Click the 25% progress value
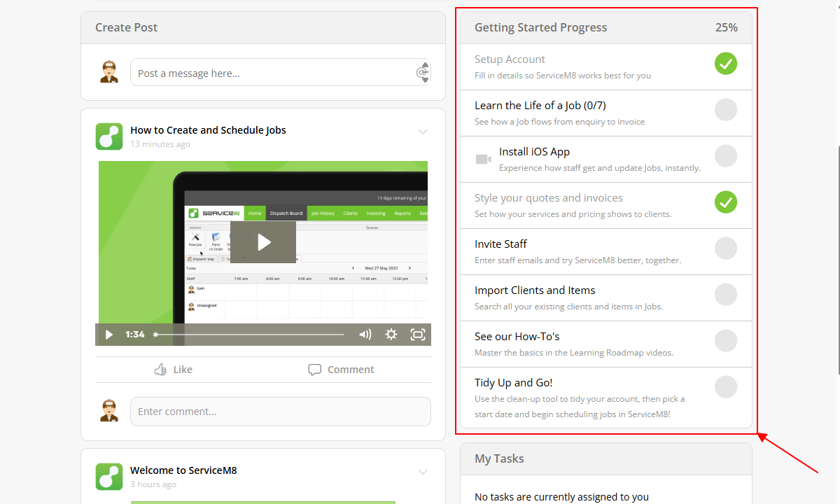The image size is (840, 504). [726, 27]
